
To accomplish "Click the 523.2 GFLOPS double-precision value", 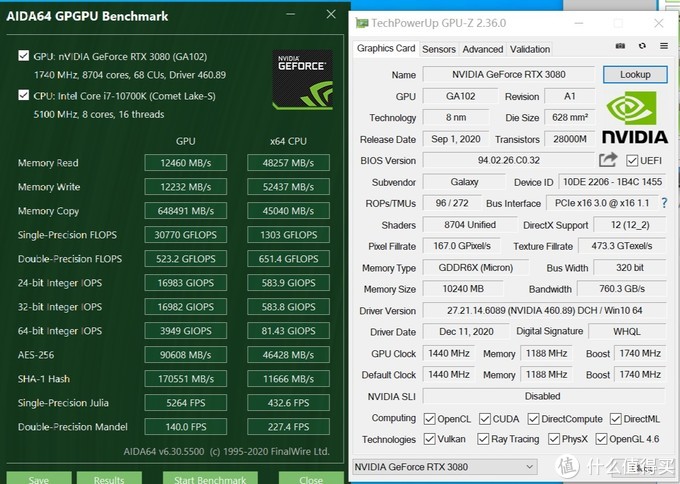I will (x=186, y=259).
